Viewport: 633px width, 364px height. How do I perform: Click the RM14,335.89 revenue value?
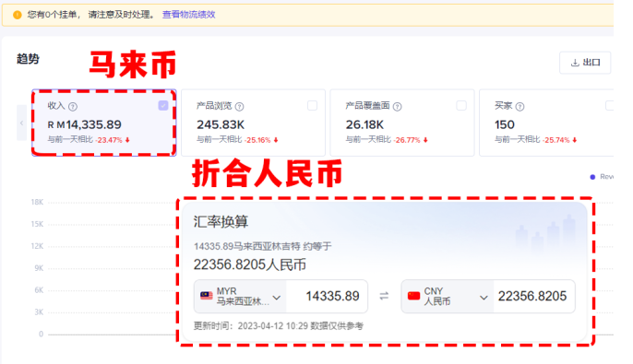(x=84, y=124)
